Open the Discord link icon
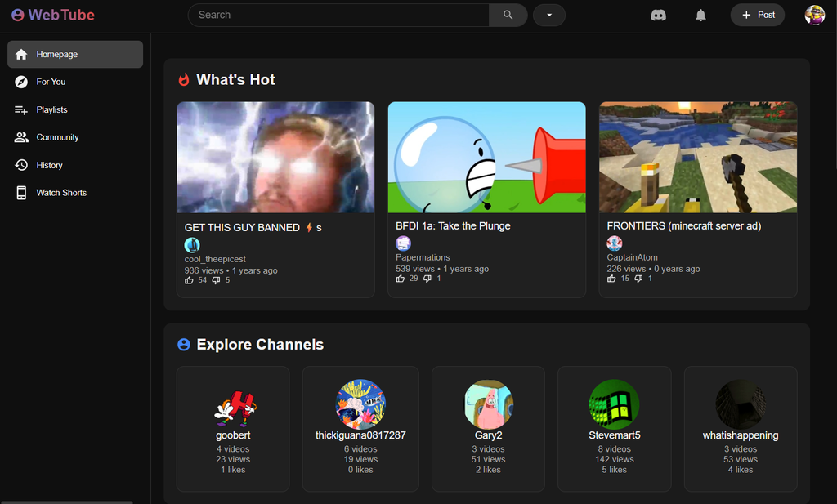Image resolution: width=837 pixels, height=504 pixels. (x=658, y=15)
